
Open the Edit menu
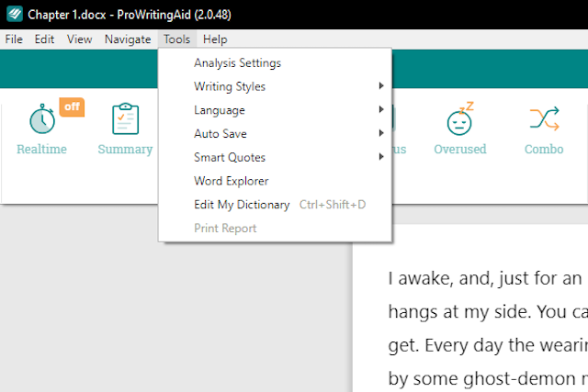pos(44,39)
